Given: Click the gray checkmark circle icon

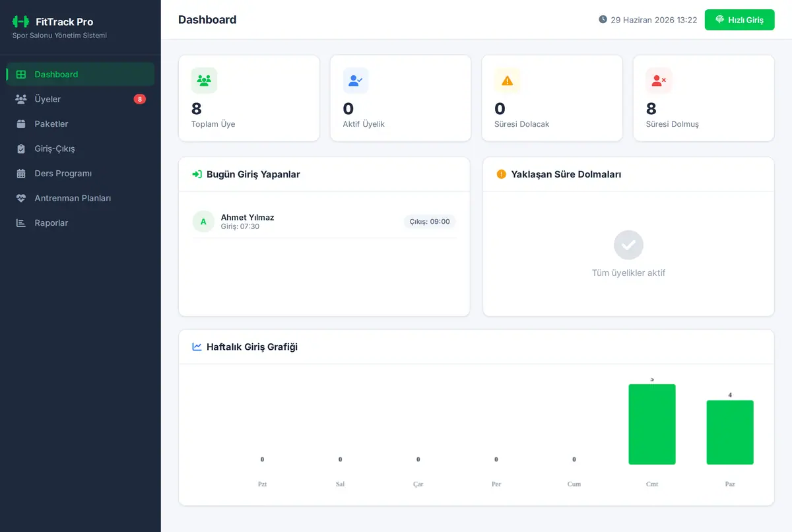Looking at the screenshot, I should [628, 245].
